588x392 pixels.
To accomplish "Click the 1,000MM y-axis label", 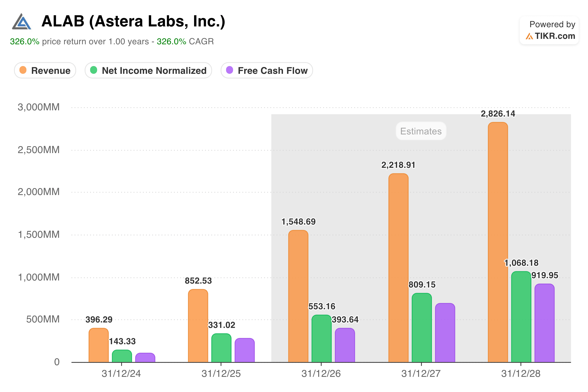I will [39, 278].
